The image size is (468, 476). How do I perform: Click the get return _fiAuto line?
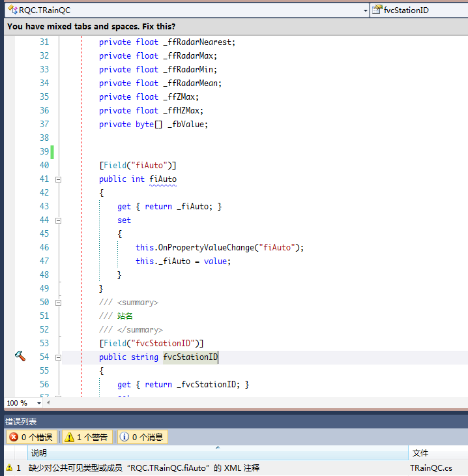click(x=169, y=207)
